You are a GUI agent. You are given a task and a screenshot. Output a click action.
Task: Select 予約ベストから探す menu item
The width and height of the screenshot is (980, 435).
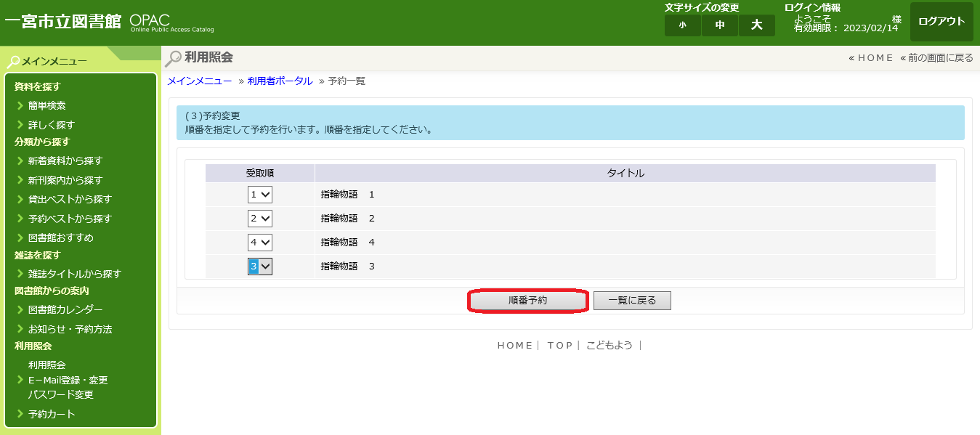[x=70, y=219]
